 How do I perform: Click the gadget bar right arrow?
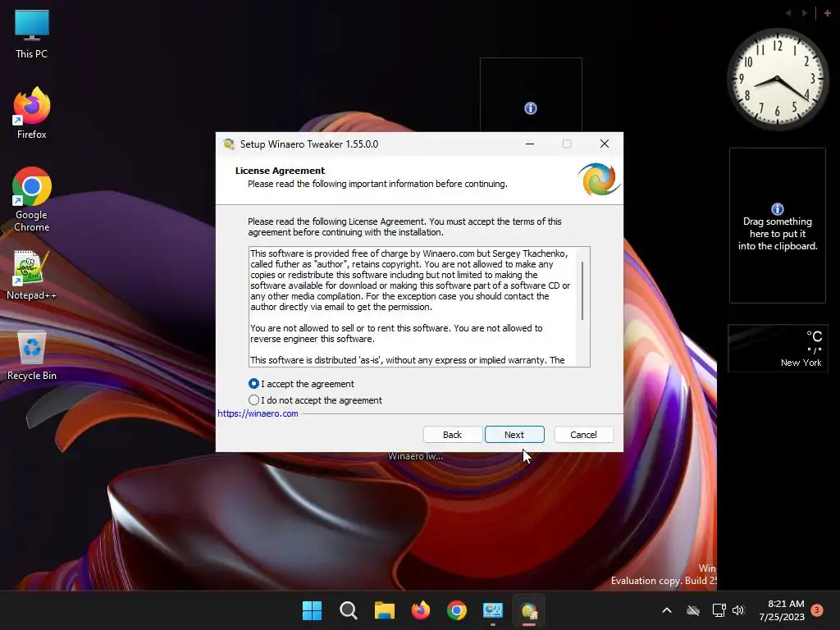click(804, 13)
